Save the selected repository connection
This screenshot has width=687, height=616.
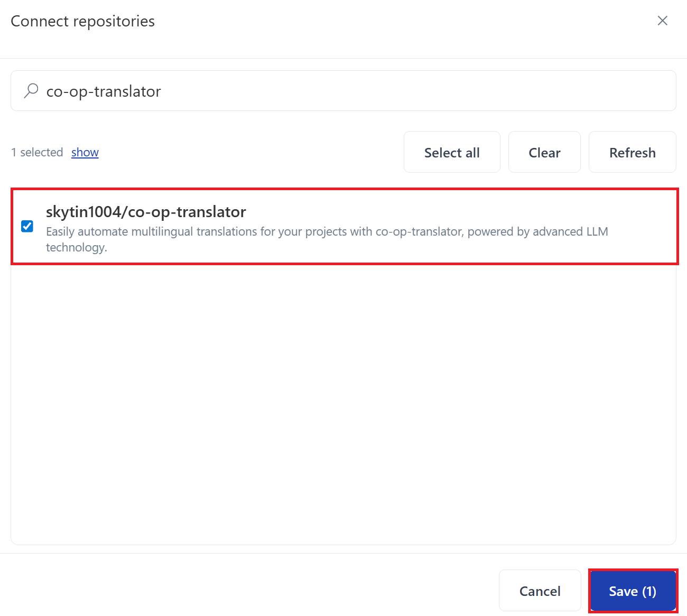point(633,591)
